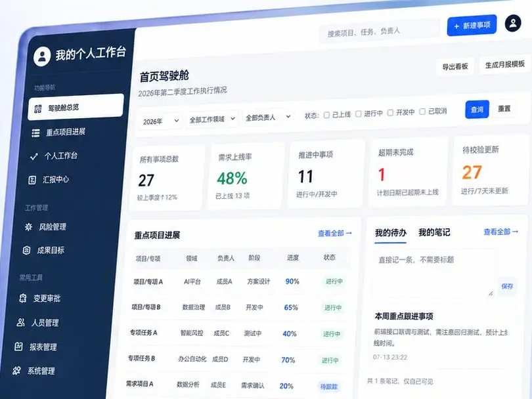
Task: Go to 驾驶舱总览 in sidebar
Action: click(x=76, y=107)
